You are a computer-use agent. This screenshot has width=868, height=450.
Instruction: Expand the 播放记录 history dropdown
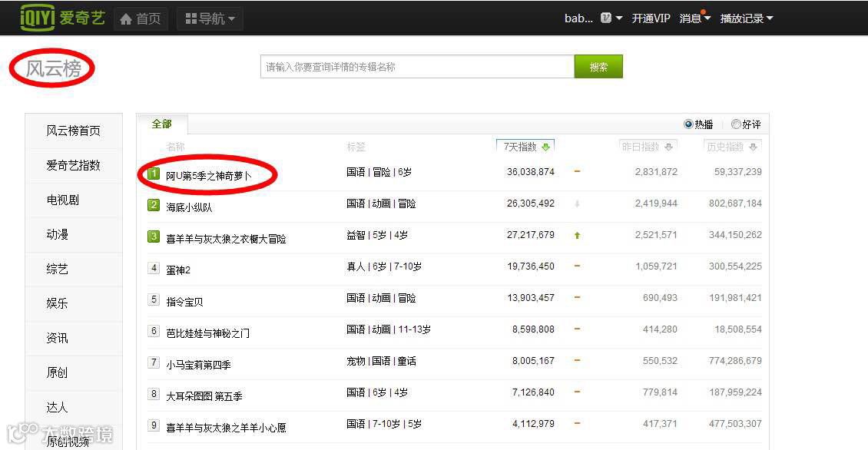coord(746,18)
